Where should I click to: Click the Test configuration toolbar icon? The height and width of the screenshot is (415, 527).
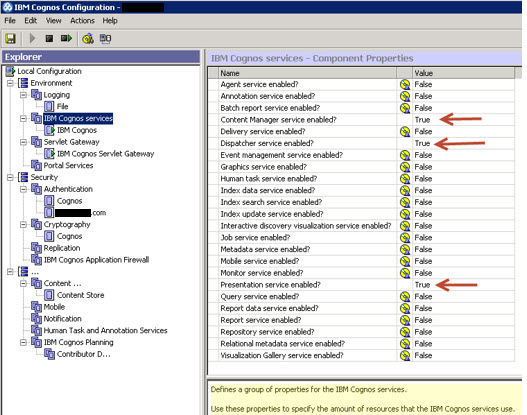(x=88, y=39)
